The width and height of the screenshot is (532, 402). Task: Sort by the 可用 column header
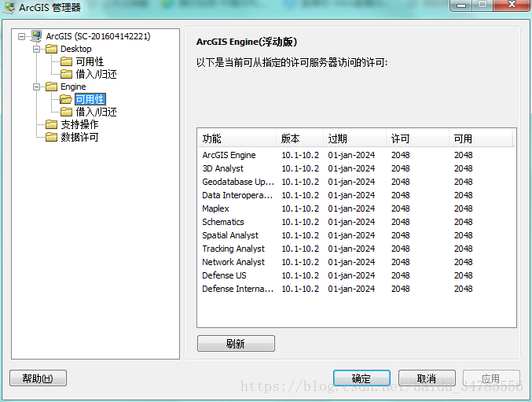click(x=480, y=138)
